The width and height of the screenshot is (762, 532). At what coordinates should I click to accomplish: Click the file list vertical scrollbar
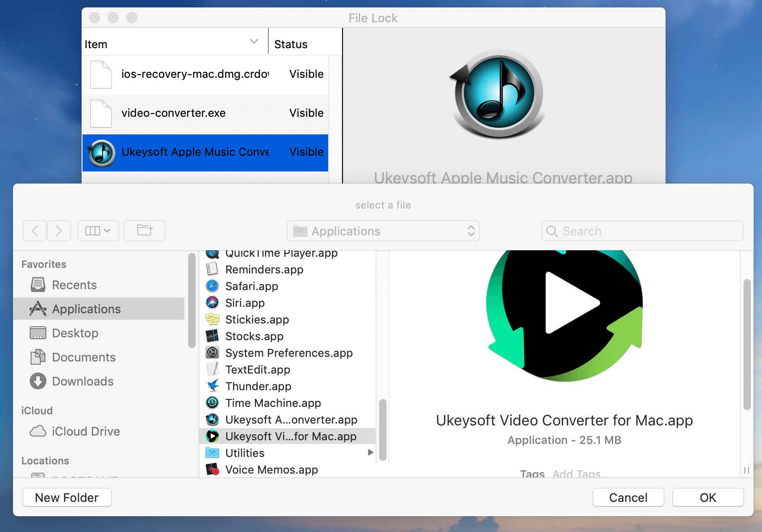(383, 430)
